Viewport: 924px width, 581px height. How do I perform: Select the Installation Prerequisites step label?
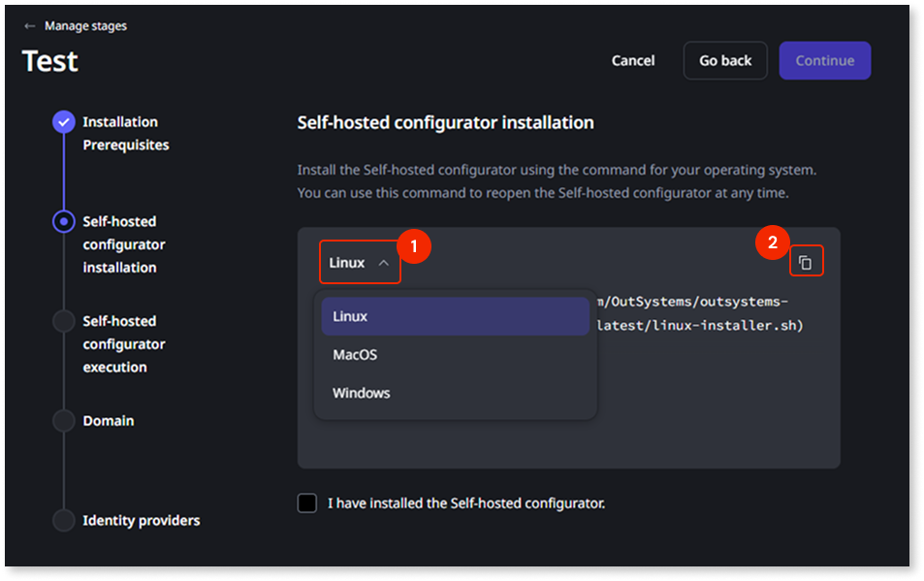(x=125, y=133)
